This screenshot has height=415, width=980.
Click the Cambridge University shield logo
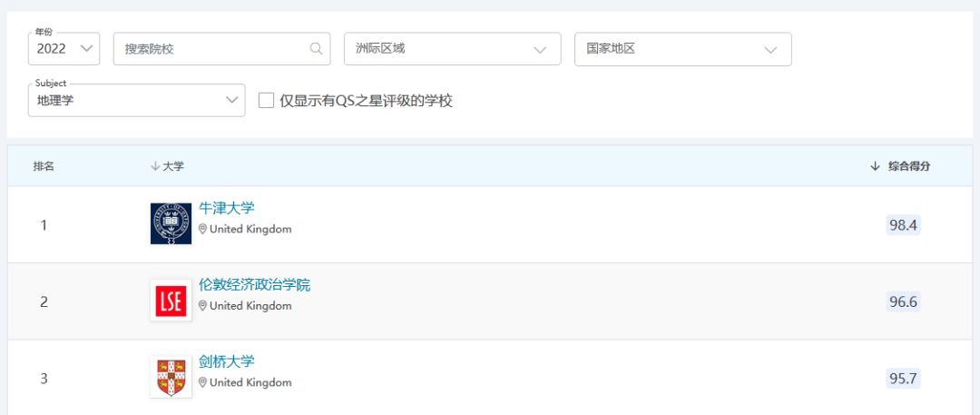(x=171, y=378)
